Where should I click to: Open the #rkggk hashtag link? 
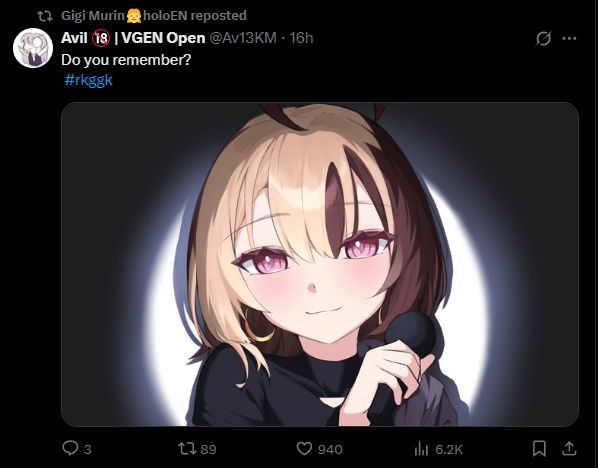click(89, 80)
